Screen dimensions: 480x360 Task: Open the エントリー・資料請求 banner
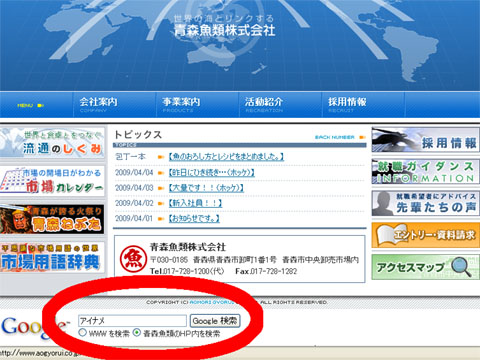[426, 235]
